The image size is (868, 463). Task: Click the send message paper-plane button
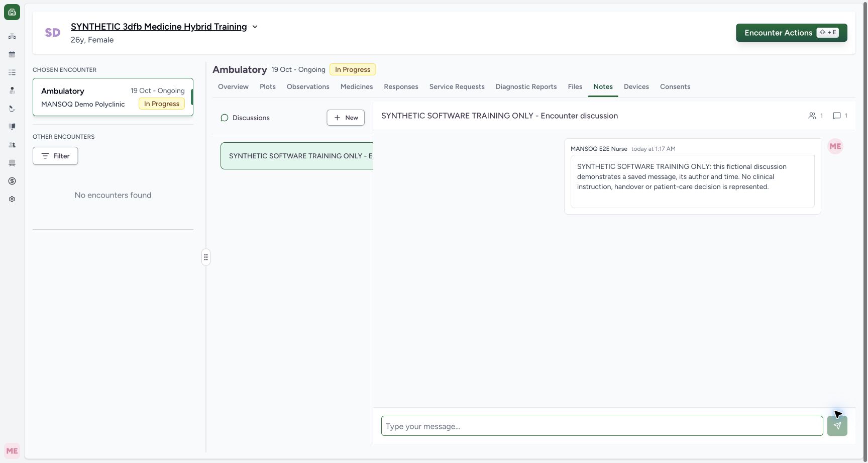pyautogui.click(x=837, y=426)
